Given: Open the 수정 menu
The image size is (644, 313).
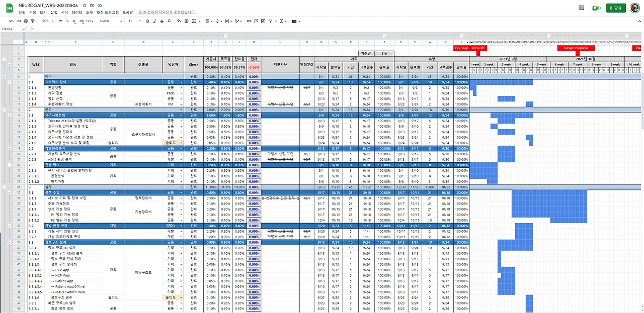Looking at the screenshot, I should (32, 12).
